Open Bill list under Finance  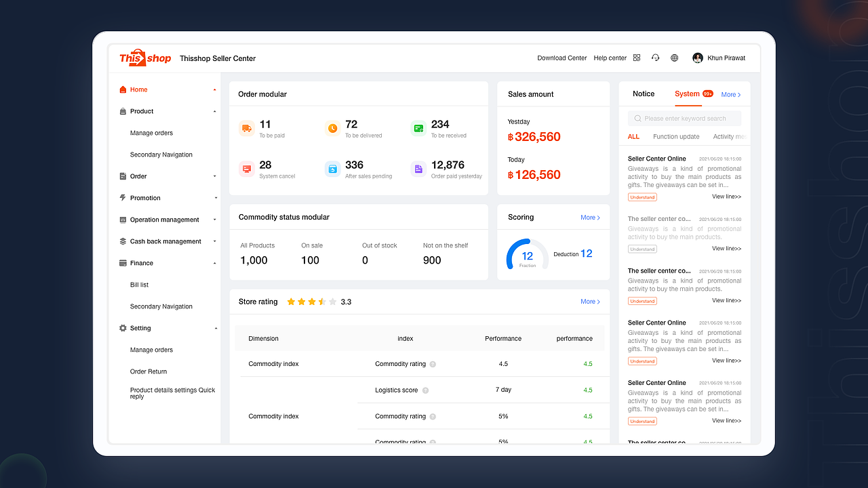[x=139, y=285]
